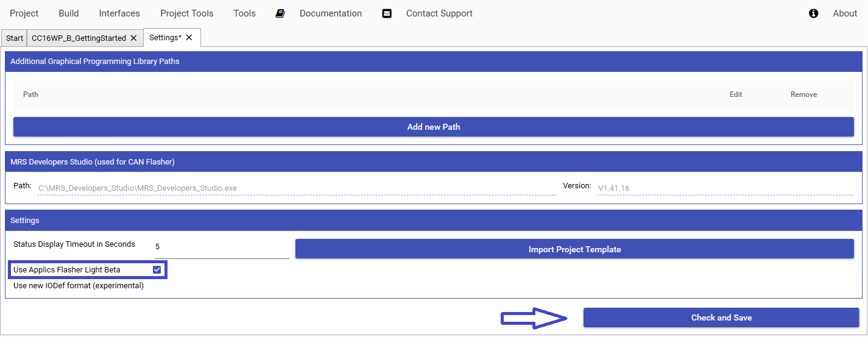Switch to the CC16WP_B_GettingStarted tab
Screen dimensions: 868x337
pos(79,38)
